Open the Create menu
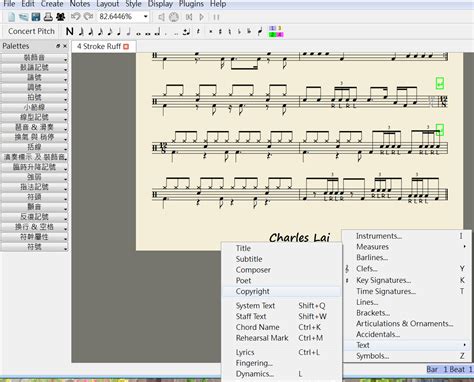 tap(52, 4)
